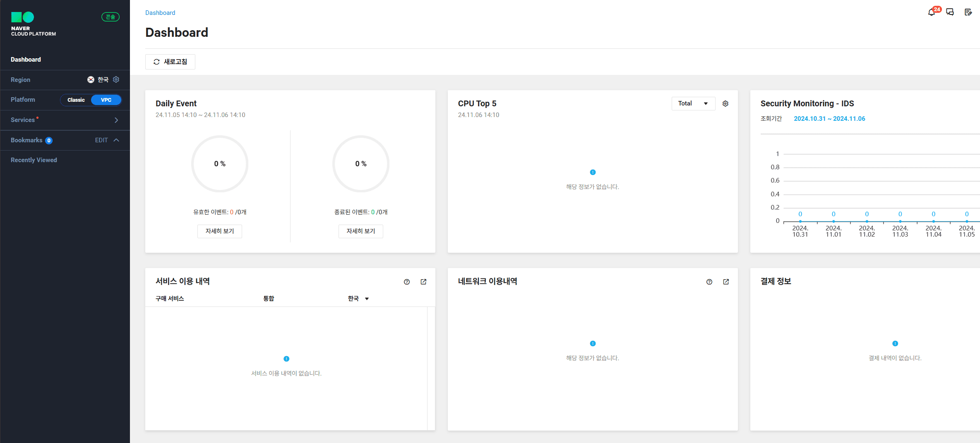Switch platform to VPC
The width and height of the screenshot is (980, 443).
106,100
